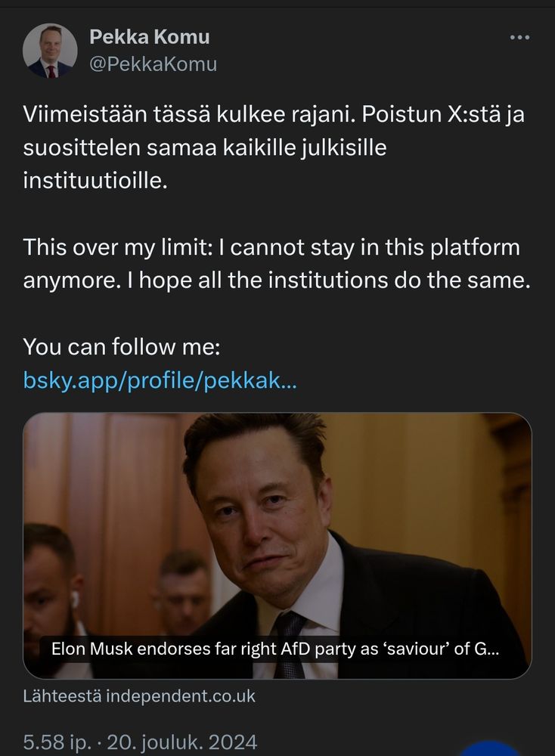555x756 pixels.
Task: Click the English paragraph 'This over my limit'
Action: [x=271, y=246]
